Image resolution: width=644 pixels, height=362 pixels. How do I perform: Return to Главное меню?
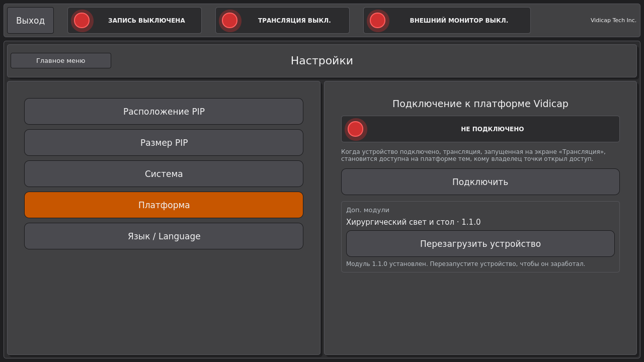click(x=61, y=61)
